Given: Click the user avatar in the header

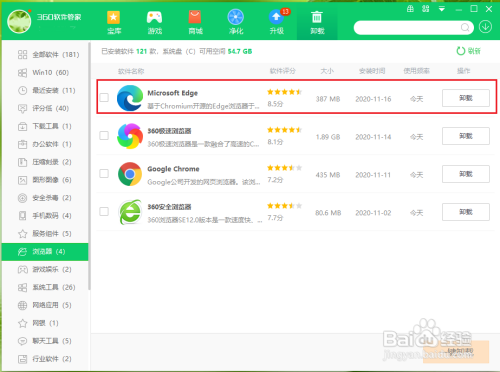Looking at the screenshot, I should [x=19, y=22].
